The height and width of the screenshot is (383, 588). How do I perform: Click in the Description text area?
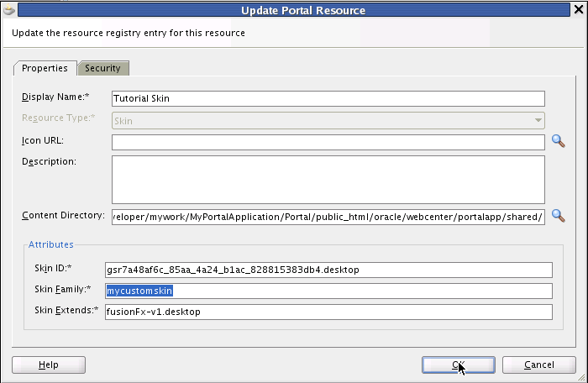[x=328, y=180]
